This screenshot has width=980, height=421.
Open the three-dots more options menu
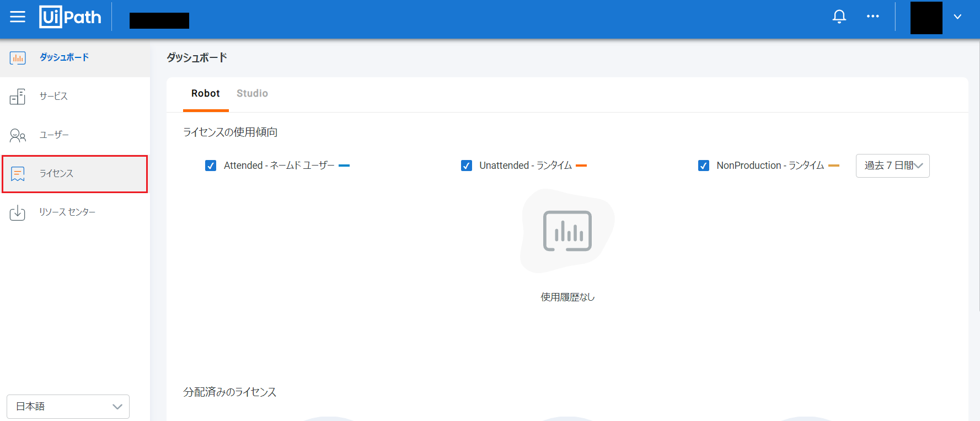[x=873, y=16]
